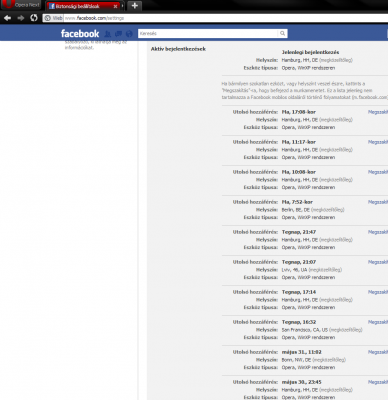Open Facebook notifications globe icon

coord(129,34)
